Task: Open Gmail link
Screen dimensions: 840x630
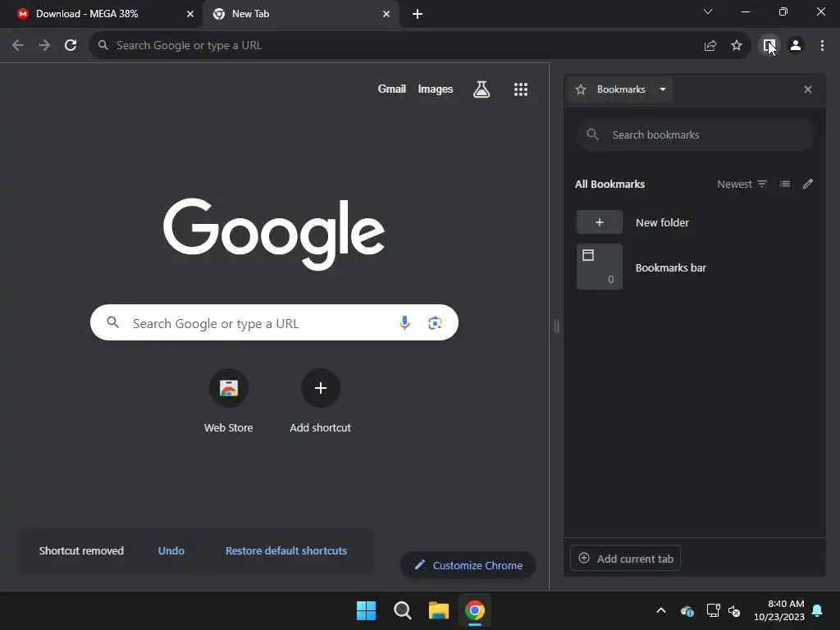Action: coord(391,89)
